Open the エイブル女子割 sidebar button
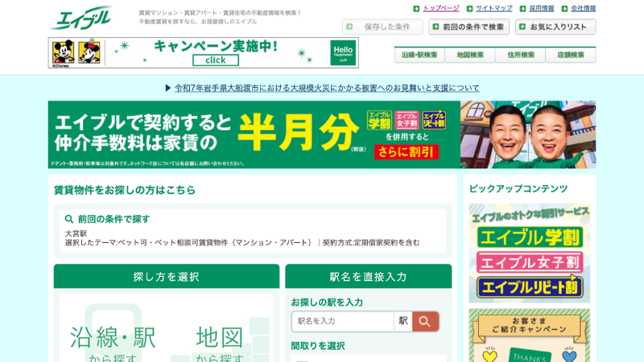The image size is (644, 362). pyautogui.click(x=530, y=262)
